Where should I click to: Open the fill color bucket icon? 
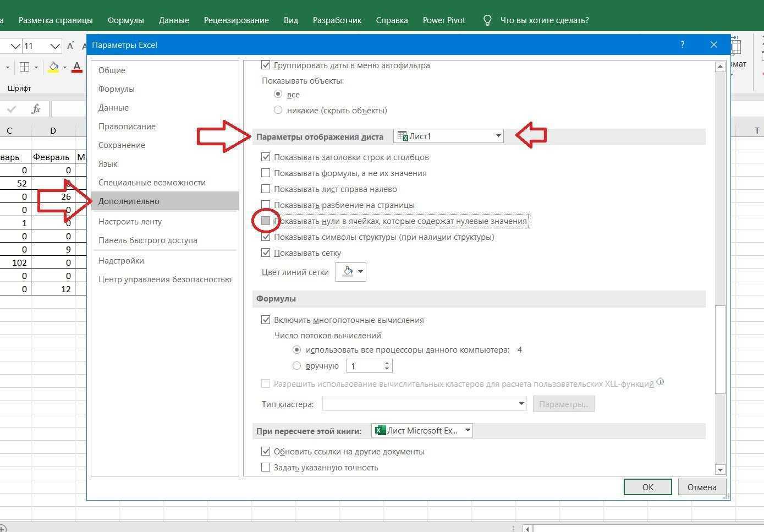pos(53,67)
